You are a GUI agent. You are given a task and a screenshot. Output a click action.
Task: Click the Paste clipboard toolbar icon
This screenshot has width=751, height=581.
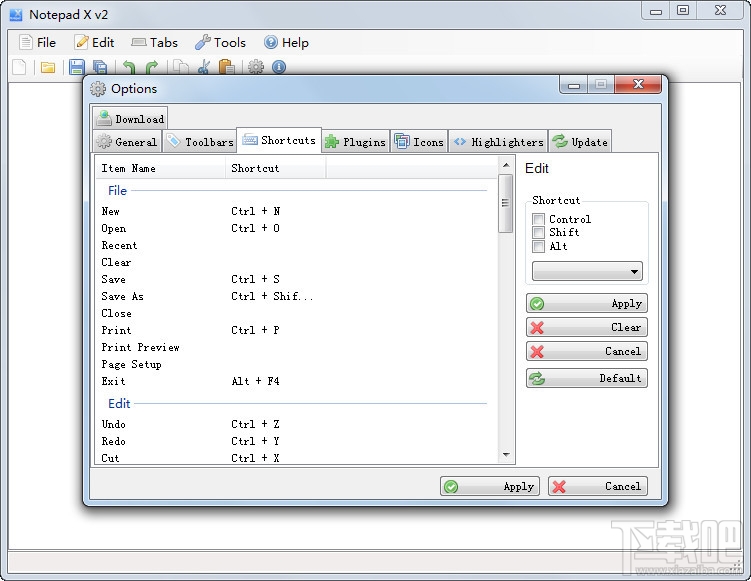[227, 67]
